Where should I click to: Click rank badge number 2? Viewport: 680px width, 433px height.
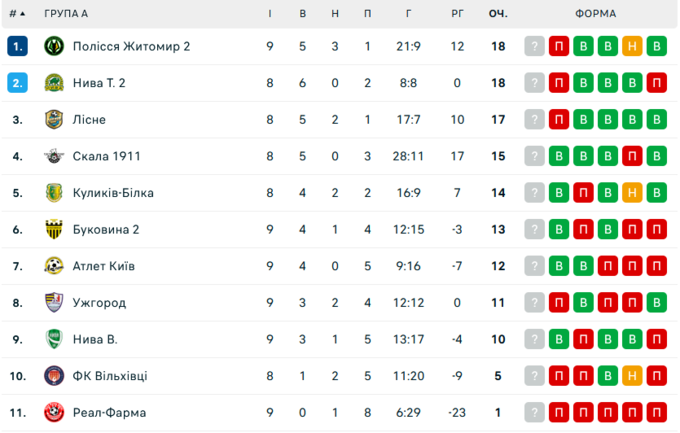[17, 83]
